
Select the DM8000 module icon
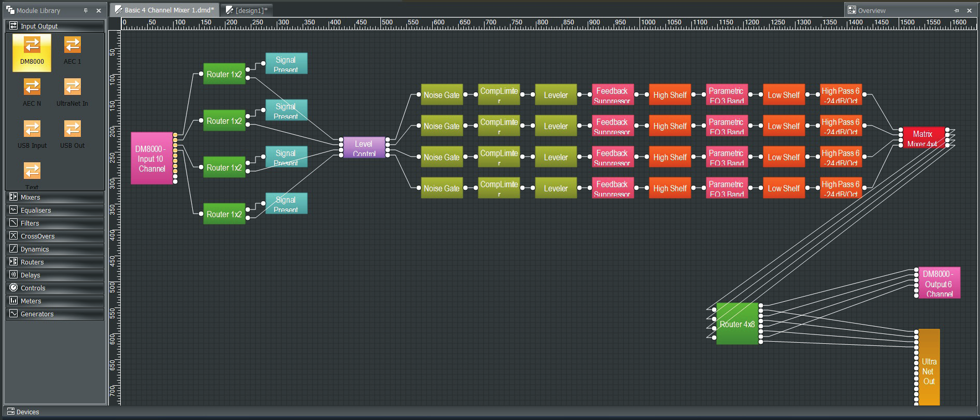(x=32, y=46)
